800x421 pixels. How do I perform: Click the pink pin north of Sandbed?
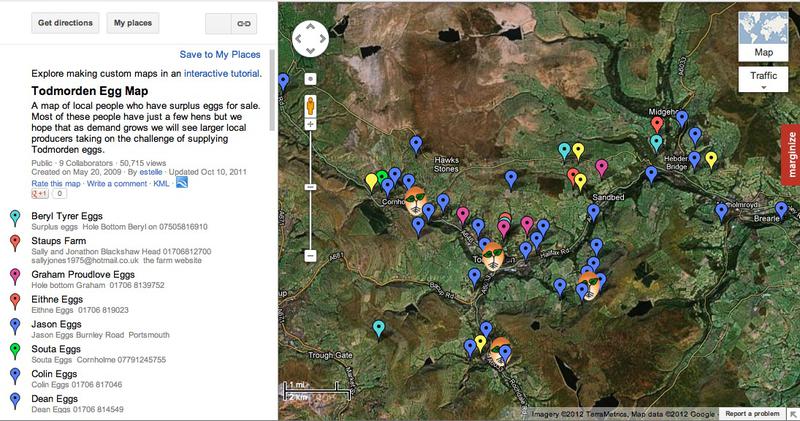[x=602, y=167]
